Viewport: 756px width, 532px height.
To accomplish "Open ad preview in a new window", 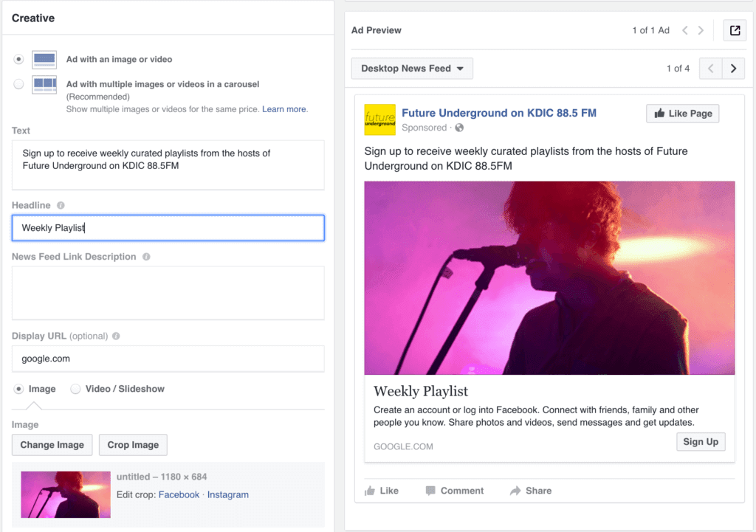I will point(735,30).
